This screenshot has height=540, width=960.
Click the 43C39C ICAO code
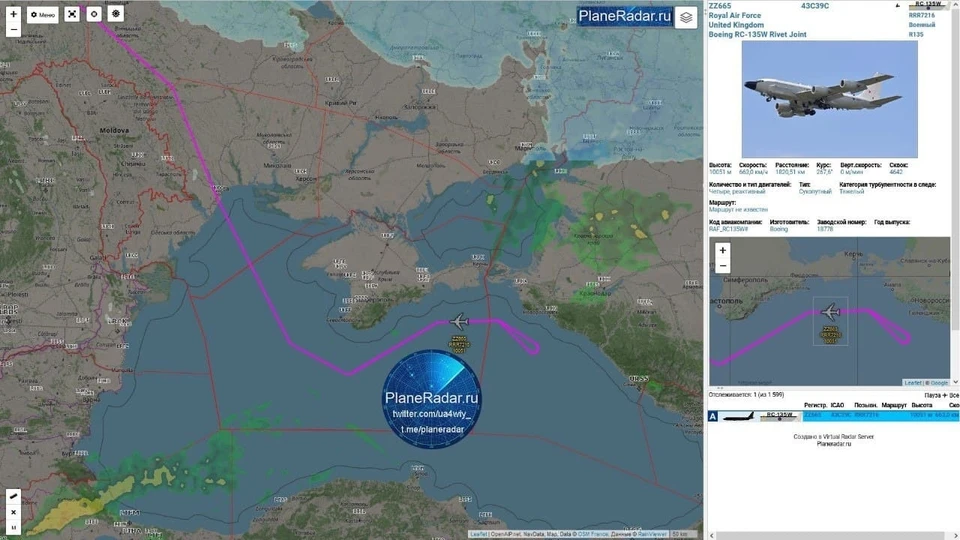click(815, 6)
